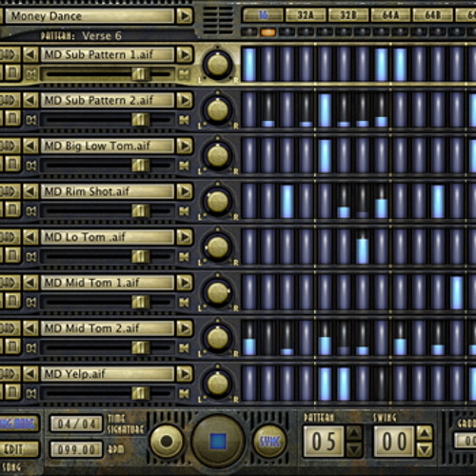The height and width of the screenshot is (476, 476).
Task: Switch to the 32A step tab
Action: (x=306, y=15)
